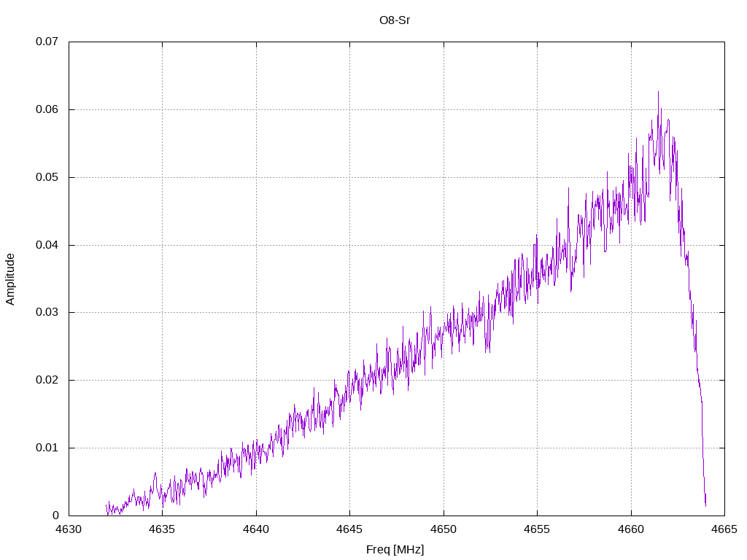The width and height of the screenshot is (747, 560).
Task: Click the 0 y-axis tick label
Action: 55,516
